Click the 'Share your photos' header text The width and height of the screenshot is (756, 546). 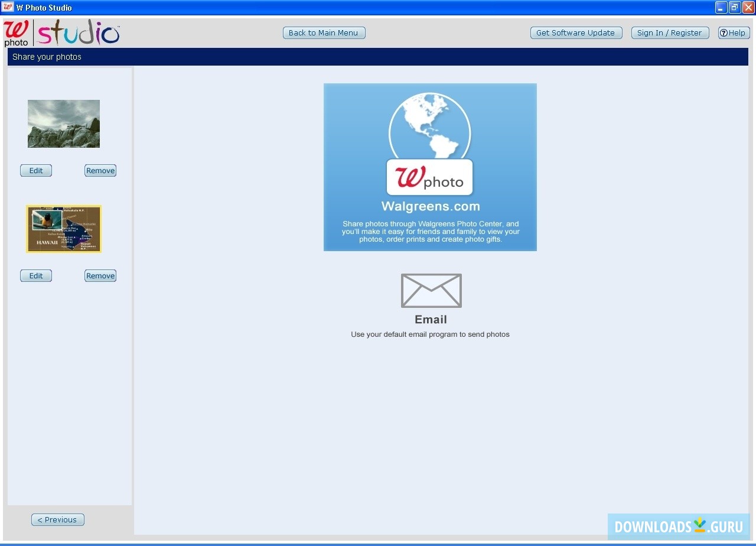47,57
